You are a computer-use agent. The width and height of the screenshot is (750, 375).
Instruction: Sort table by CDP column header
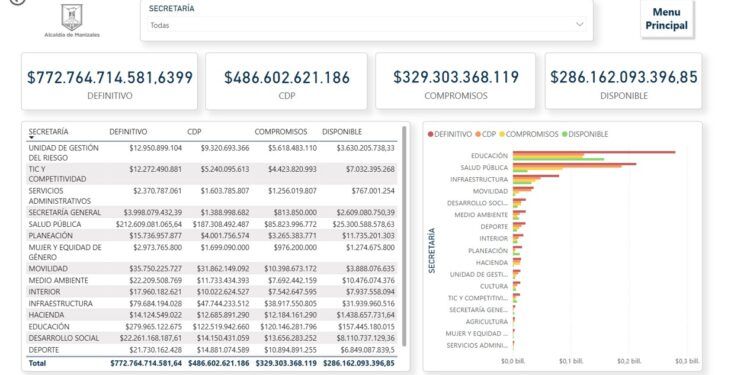[194, 132]
